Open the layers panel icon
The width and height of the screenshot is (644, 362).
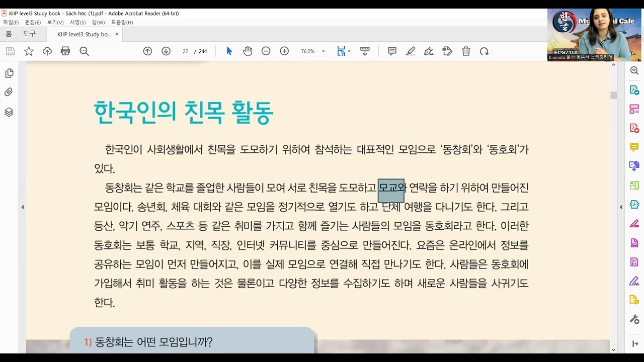(x=9, y=112)
